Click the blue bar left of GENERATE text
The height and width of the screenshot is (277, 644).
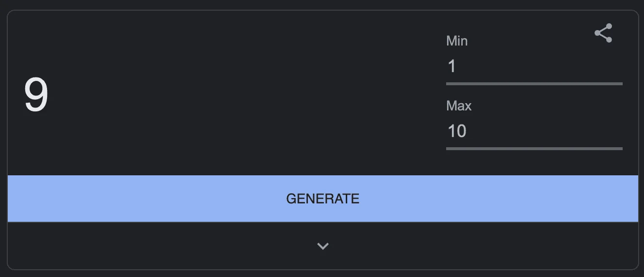pyautogui.click(x=145, y=199)
